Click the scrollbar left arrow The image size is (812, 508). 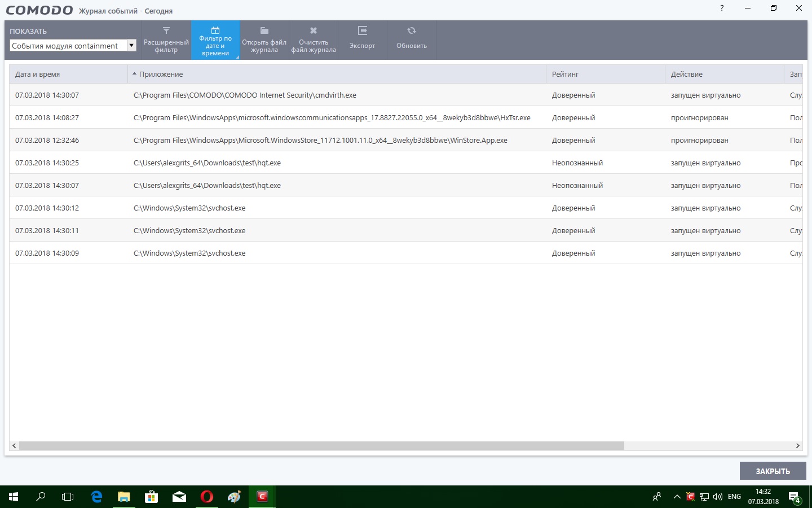point(14,445)
